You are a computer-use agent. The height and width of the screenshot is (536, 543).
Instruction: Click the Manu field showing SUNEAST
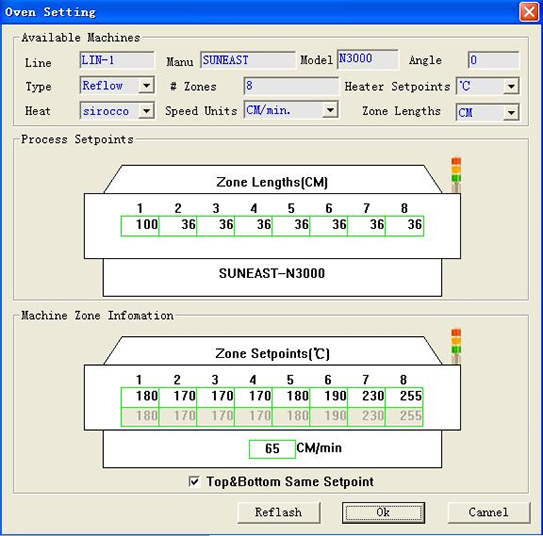point(248,60)
